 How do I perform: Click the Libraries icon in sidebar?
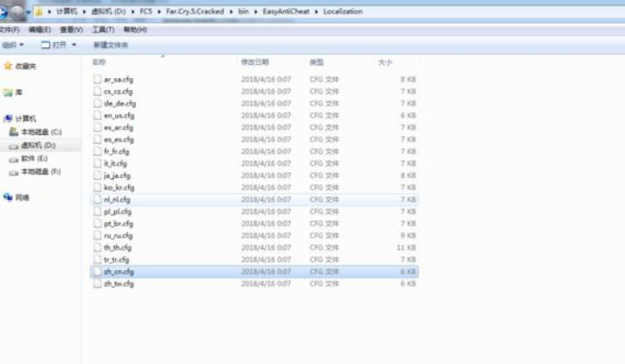coord(8,92)
